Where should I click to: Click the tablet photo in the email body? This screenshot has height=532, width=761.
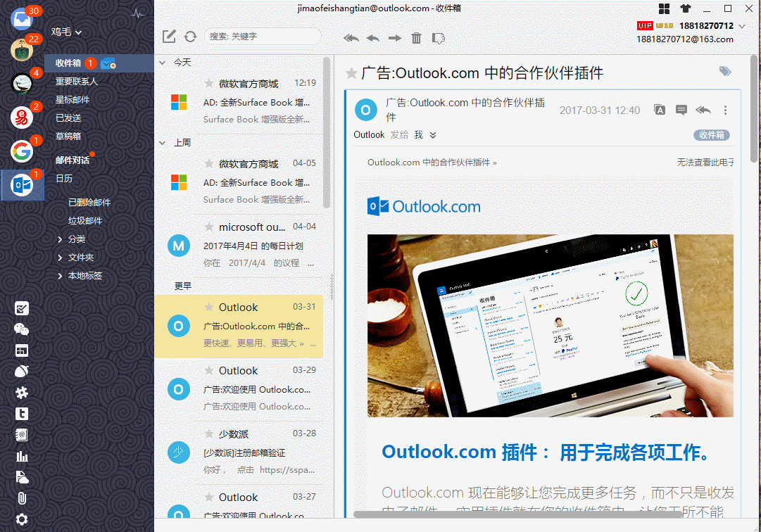click(x=551, y=326)
